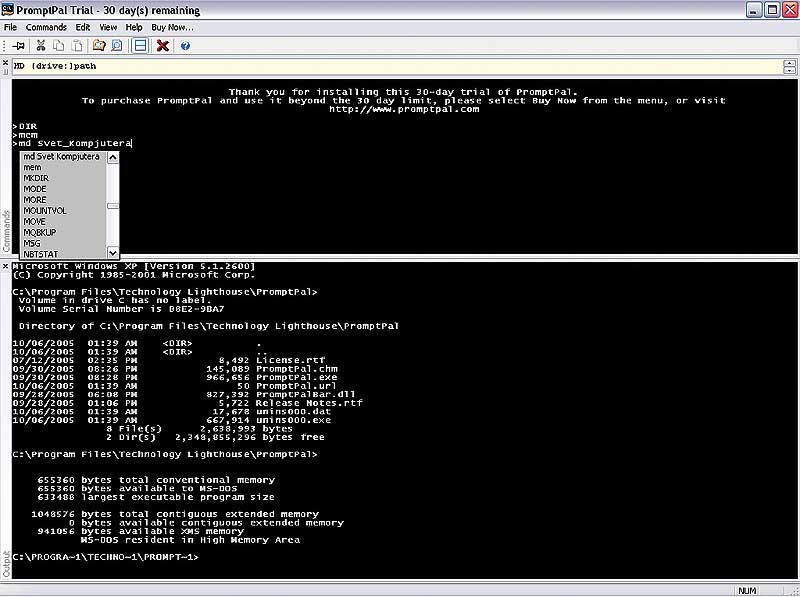Open the Edit menu

(x=83, y=28)
